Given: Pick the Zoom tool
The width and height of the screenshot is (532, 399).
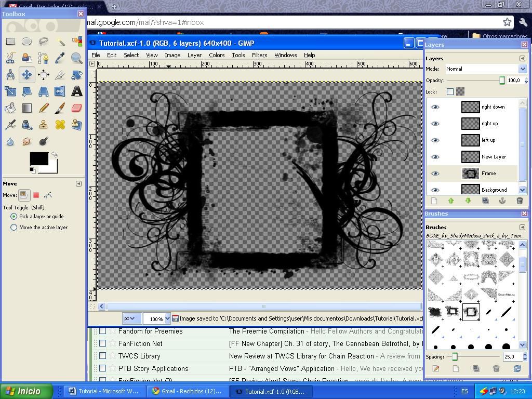Looking at the screenshot, I should 77,58.
